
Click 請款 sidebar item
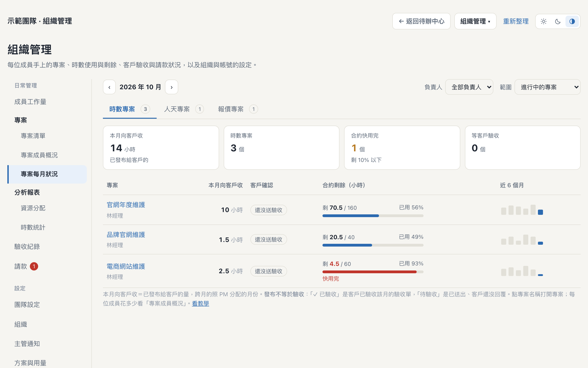tap(47, 266)
